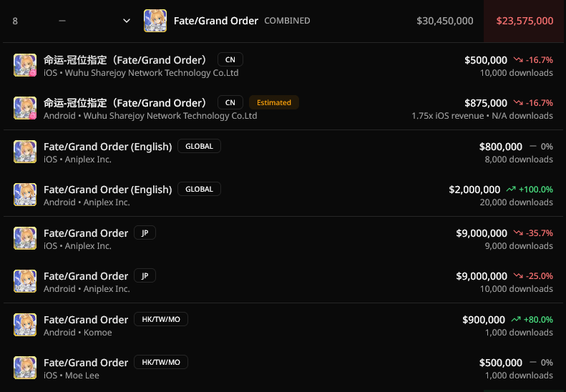Click the -16.7% trend on the CN Android row
The height and width of the screenshot is (392, 566).
pos(534,103)
